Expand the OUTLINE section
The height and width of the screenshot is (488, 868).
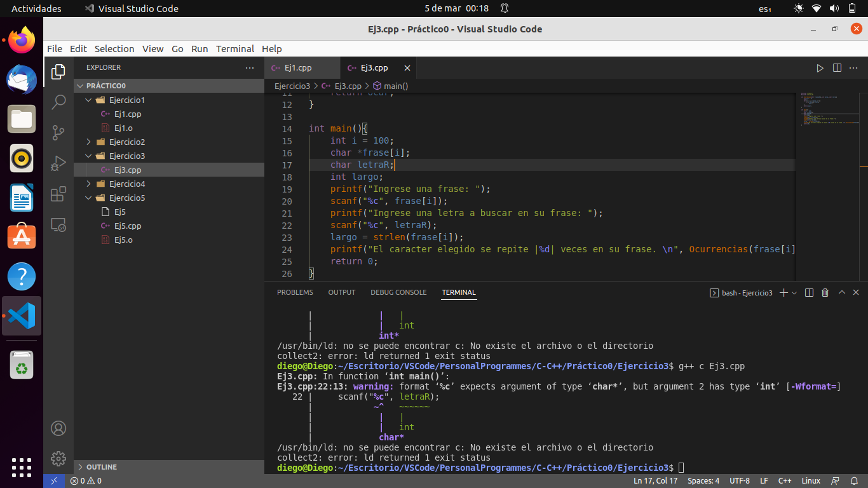click(169, 467)
